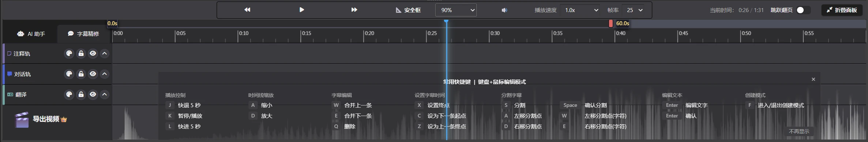Click the fast-forward playback button

(x=354, y=10)
